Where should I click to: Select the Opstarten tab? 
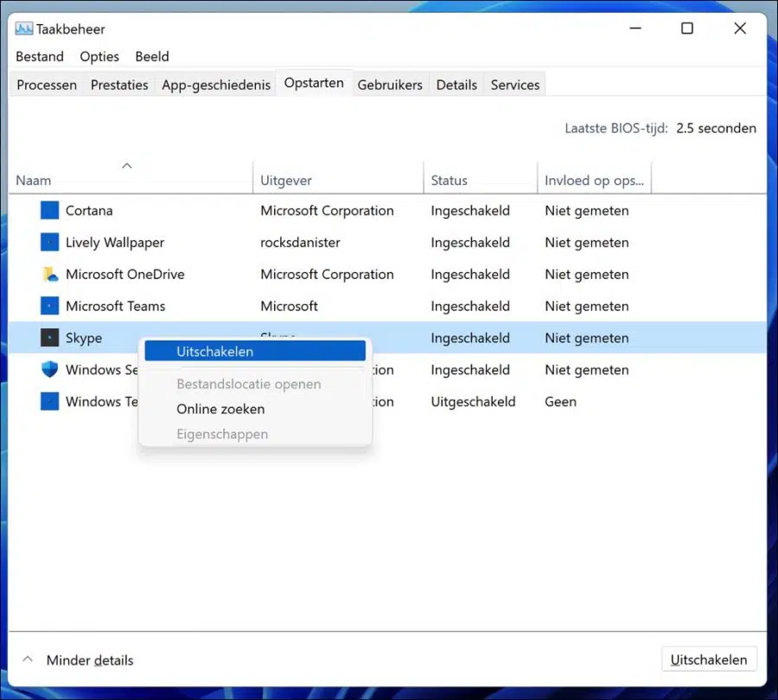tap(314, 83)
